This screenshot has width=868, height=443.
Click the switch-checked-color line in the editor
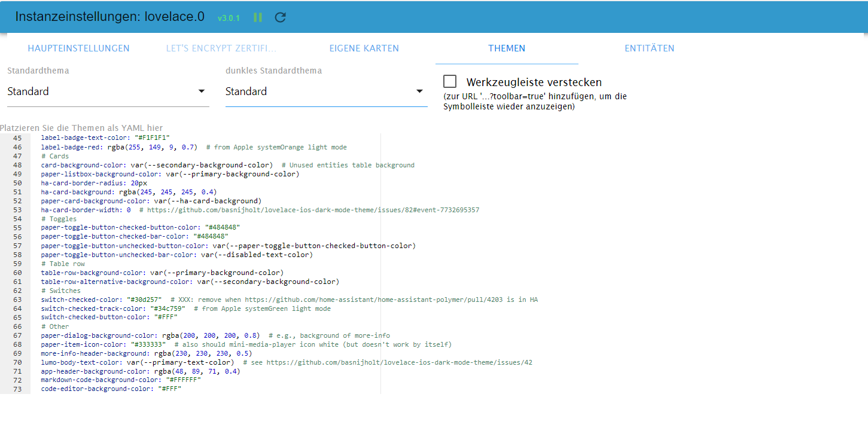click(102, 300)
